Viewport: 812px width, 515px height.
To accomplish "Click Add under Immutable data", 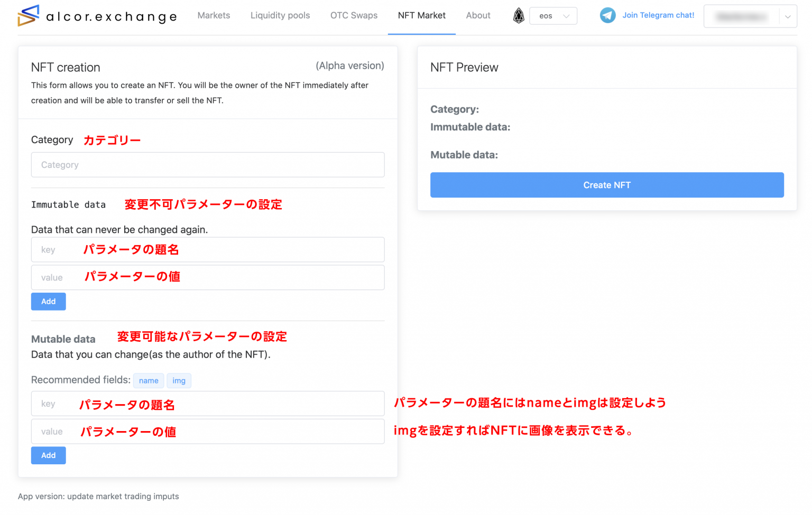I will [48, 301].
